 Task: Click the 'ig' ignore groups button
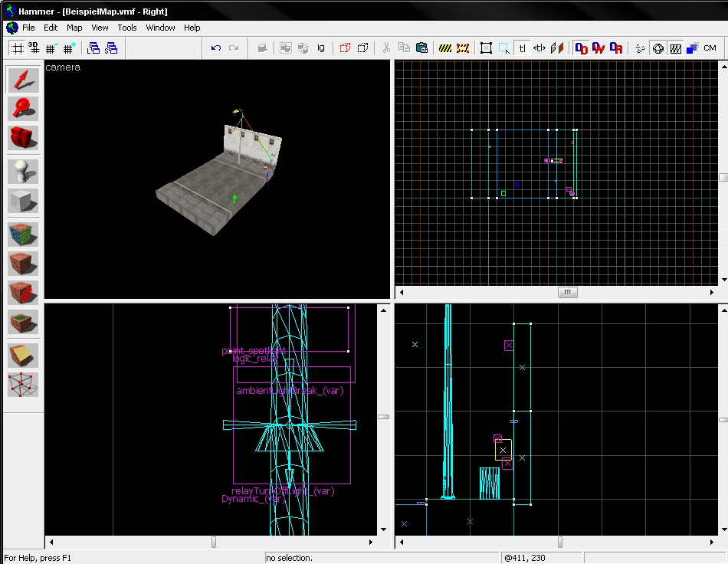[x=321, y=48]
